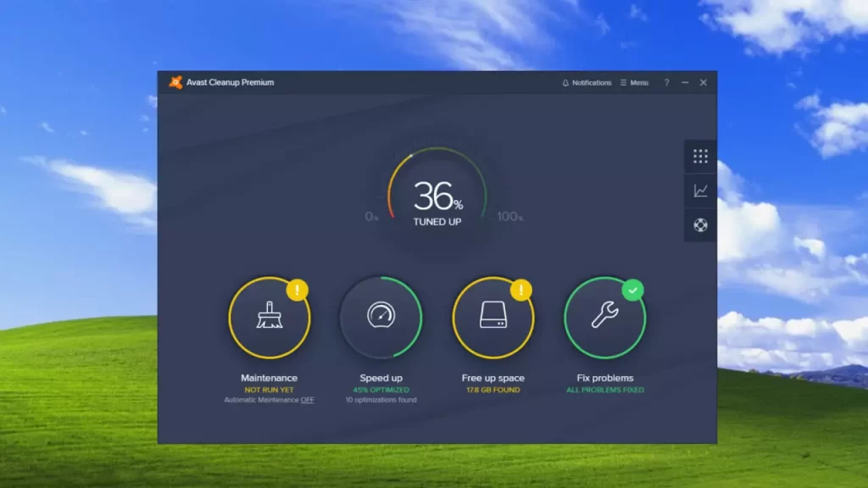Click the NOT RUN YET status
868x488 pixels.
(x=269, y=390)
